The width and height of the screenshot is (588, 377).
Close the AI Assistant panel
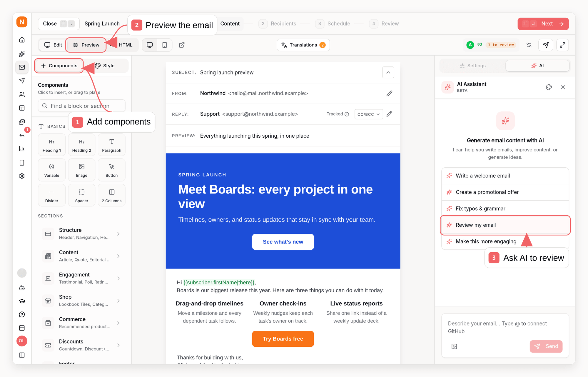(x=563, y=87)
